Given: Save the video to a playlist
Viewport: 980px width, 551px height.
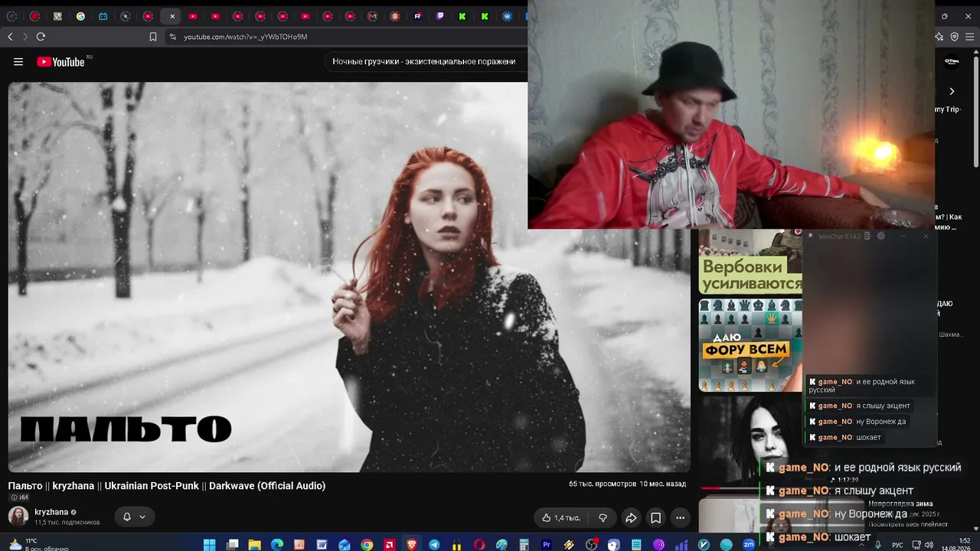Looking at the screenshot, I should coord(655,518).
